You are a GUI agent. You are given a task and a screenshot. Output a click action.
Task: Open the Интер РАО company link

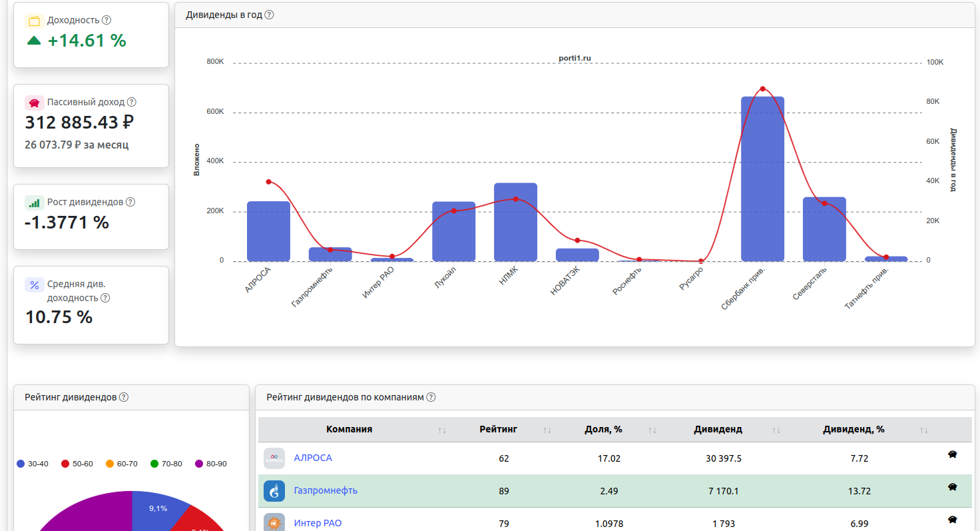click(318, 524)
